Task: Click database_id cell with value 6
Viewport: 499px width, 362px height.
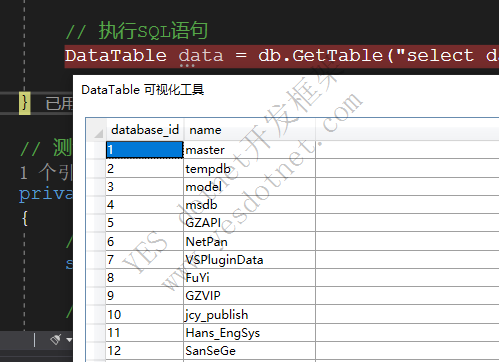Action: 145,241
